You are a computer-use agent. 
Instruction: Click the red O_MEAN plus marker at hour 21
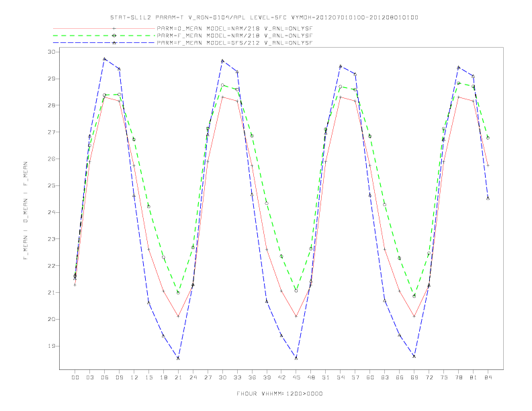click(178, 316)
